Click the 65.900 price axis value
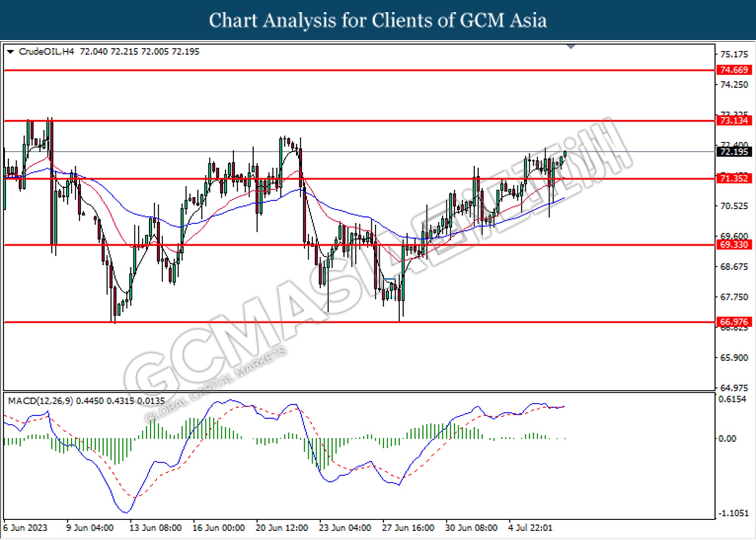 pos(734,358)
